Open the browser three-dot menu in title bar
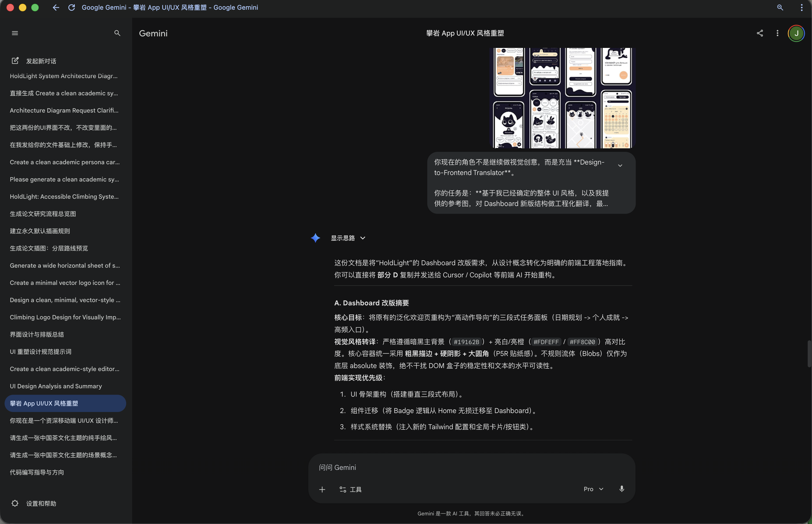This screenshot has height=524, width=812. 802,8
